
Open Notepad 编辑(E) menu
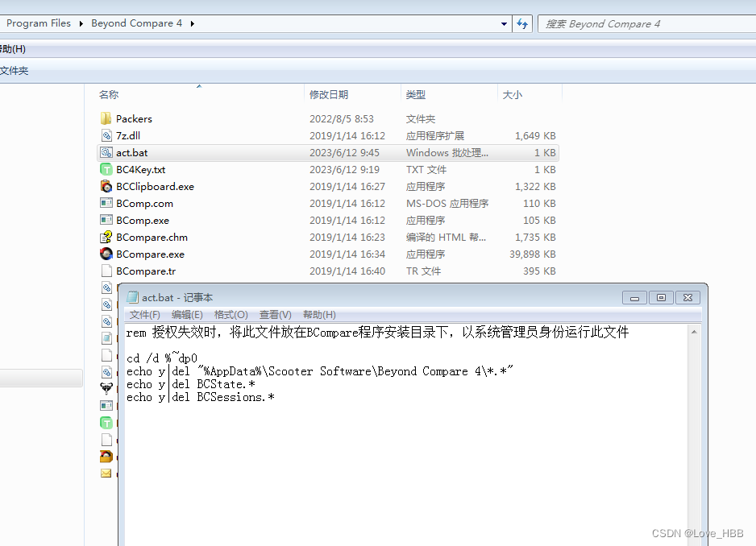[x=187, y=315]
